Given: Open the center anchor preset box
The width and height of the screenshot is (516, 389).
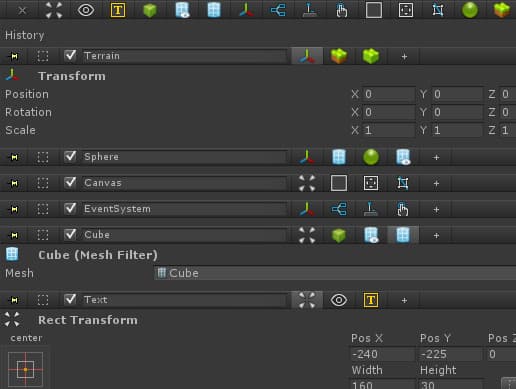Looking at the screenshot, I should (x=26, y=369).
